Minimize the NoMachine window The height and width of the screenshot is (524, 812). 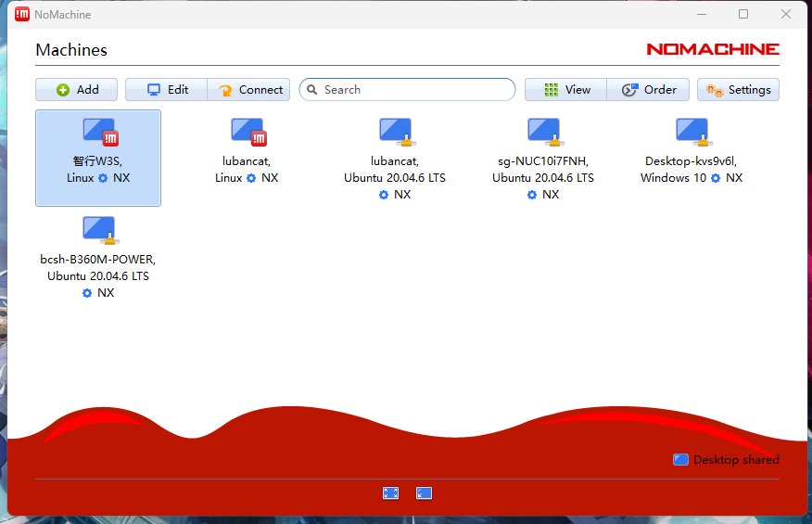[x=702, y=15]
